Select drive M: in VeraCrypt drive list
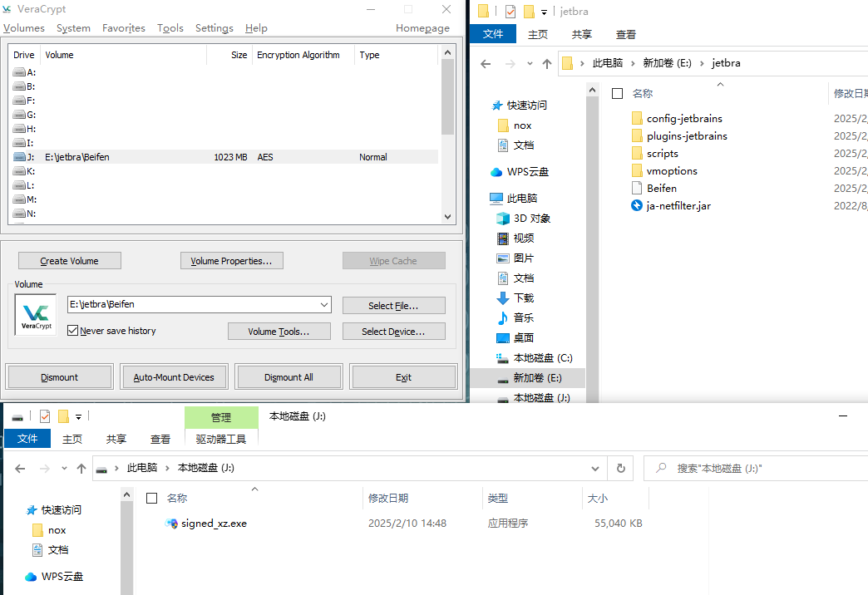The width and height of the screenshot is (868, 595). click(24, 199)
